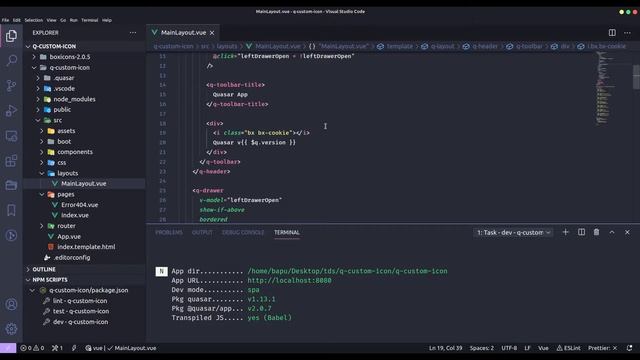Change language mode via Vue status item
Image resolution: width=640 pixels, height=360 pixels.
(x=543, y=348)
